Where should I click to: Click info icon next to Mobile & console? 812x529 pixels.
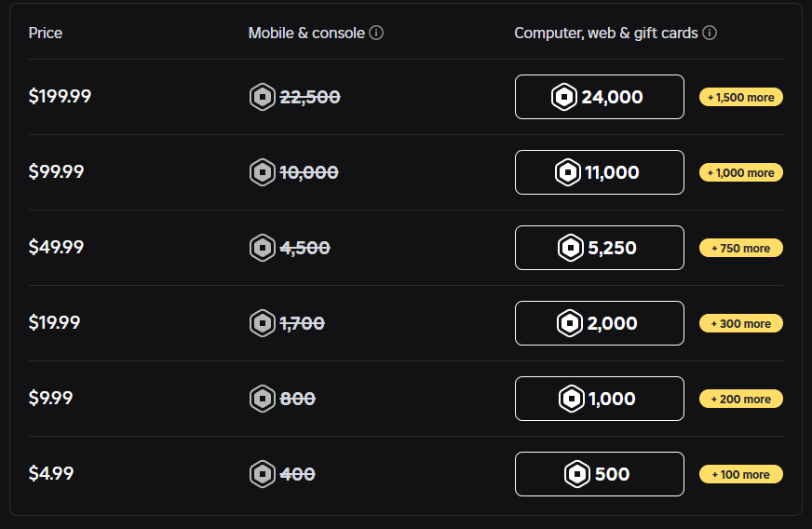click(x=376, y=33)
